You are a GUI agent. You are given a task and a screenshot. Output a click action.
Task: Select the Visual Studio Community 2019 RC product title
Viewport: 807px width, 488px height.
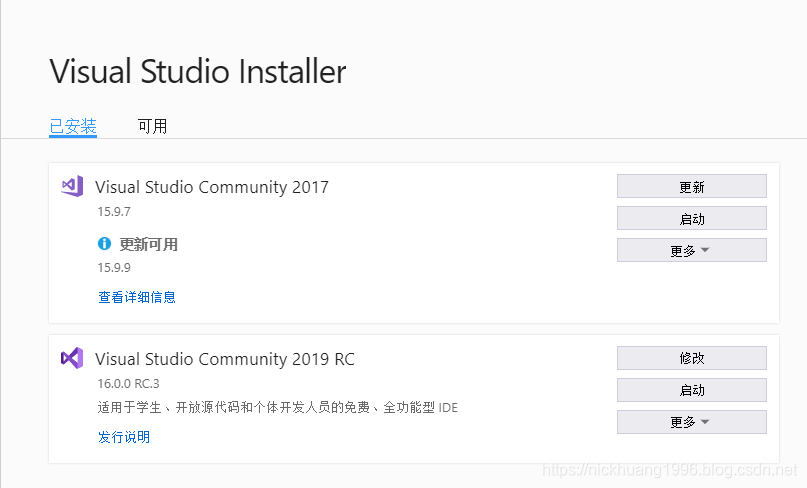click(225, 359)
